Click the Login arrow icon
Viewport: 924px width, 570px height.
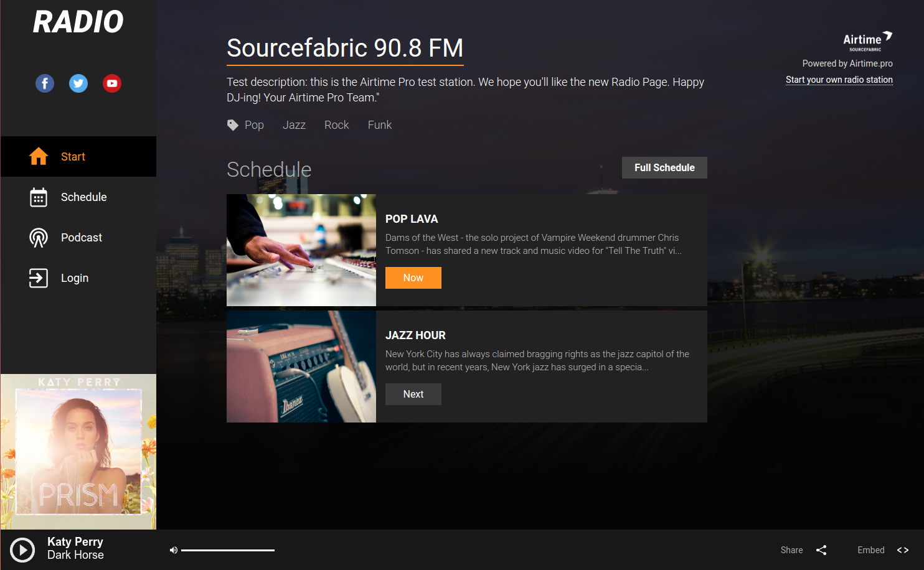tap(39, 278)
